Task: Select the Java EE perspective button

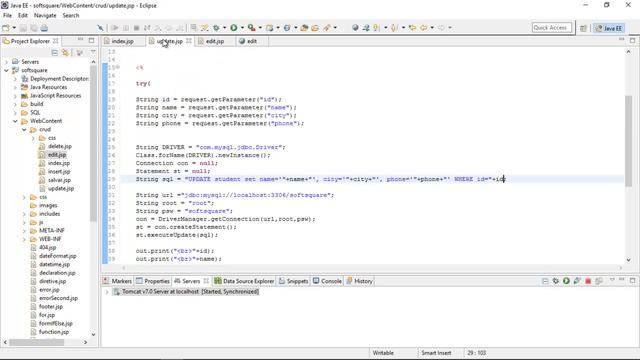Action: (609, 28)
